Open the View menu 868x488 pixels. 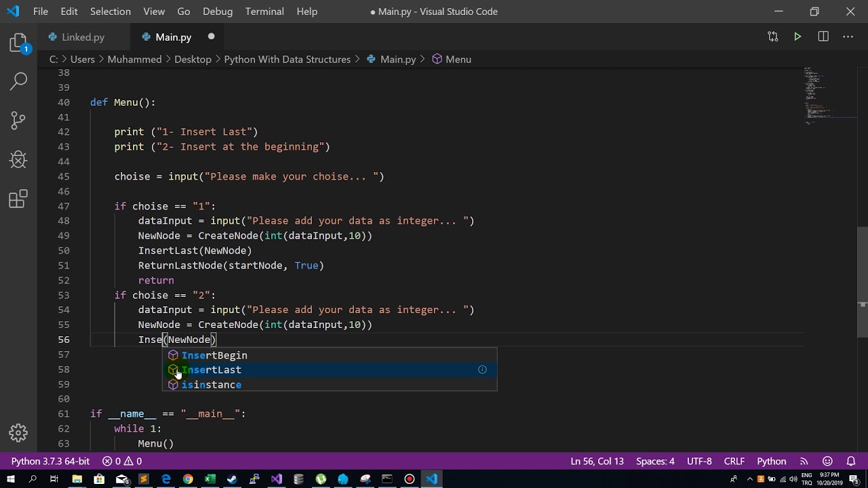154,12
